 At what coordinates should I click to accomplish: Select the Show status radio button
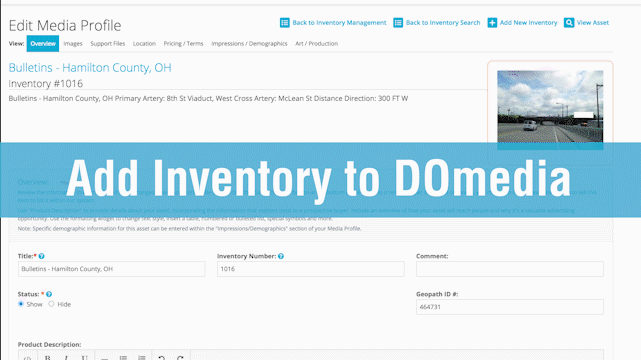(21, 304)
